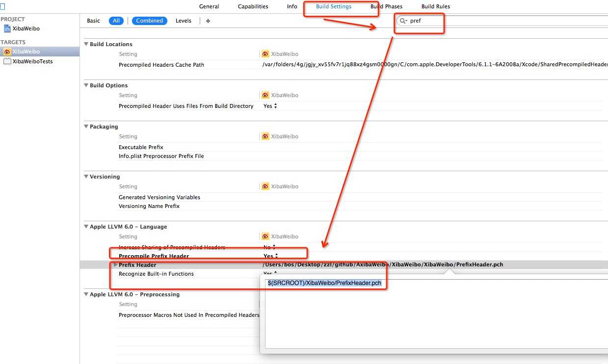Screen dimensions: 608x364
Task: Click the Precompile Prefix Header label
Action: pyautogui.click(x=154, y=256)
